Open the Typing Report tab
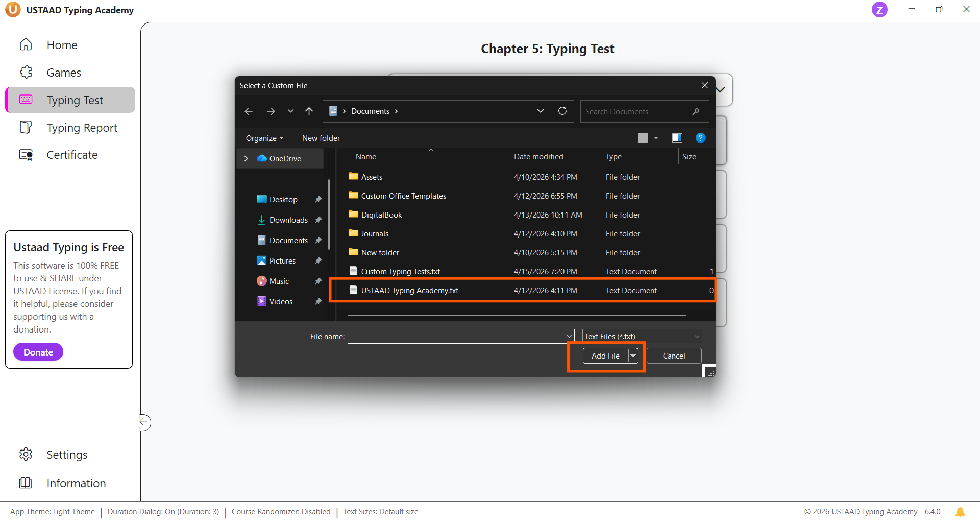Image resolution: width=980 pixels, height=521 pixels. [82, 128]
